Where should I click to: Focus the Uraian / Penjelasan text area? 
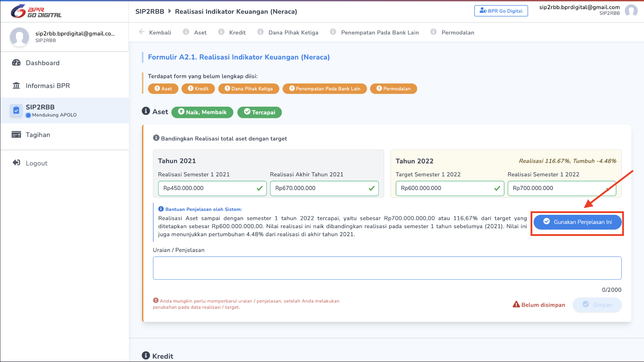(387, 268)
